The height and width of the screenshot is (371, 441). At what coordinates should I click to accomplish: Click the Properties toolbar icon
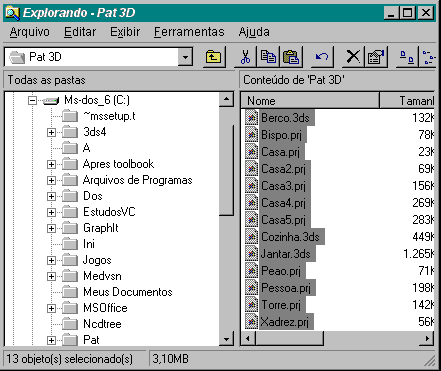(x=376, y=57)
